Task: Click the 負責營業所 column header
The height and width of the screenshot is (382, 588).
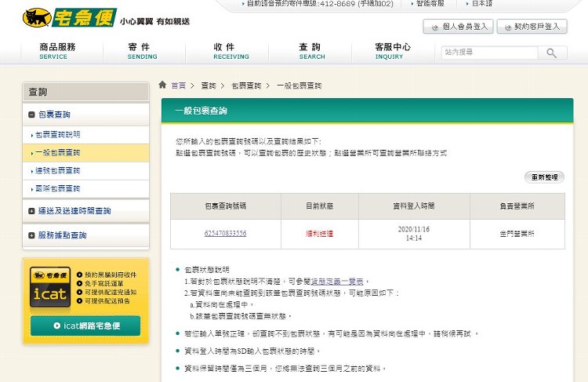Action: [517, 206]
